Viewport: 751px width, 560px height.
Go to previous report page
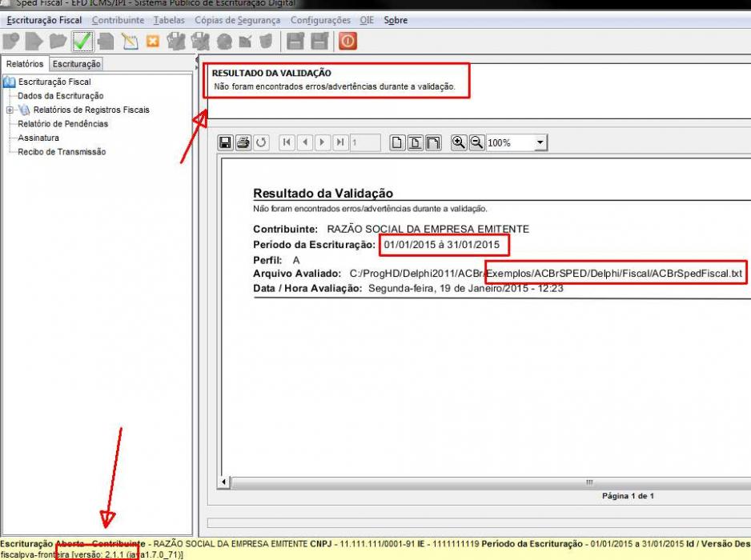point(304,142)
